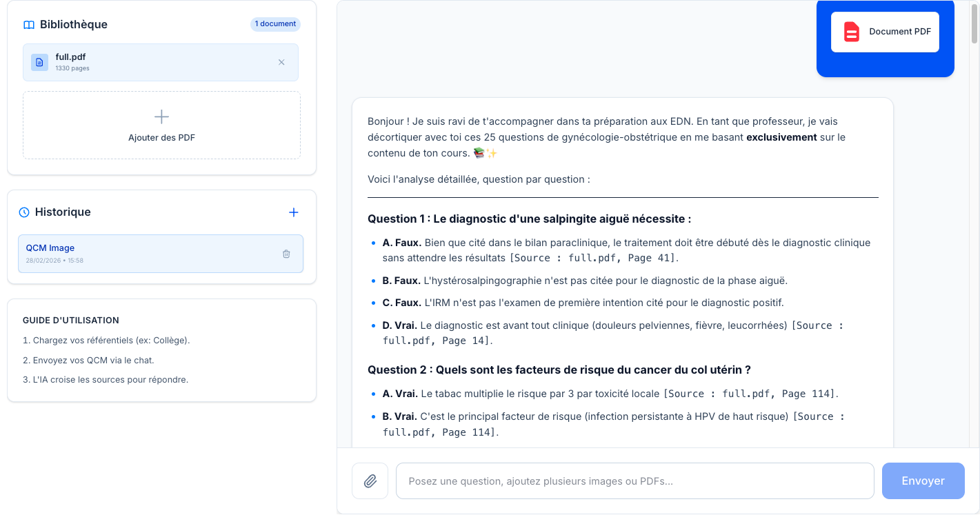Click the paperclip attachment icon

point(370,481)
